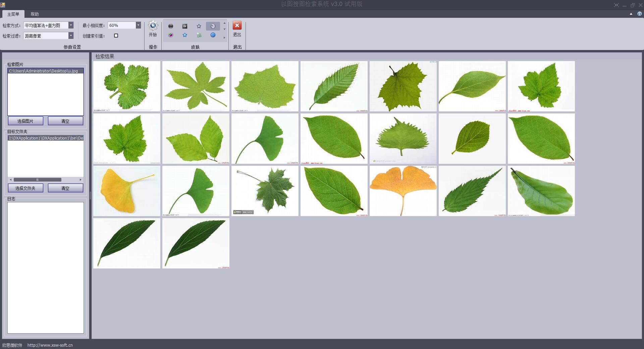Apply the blue star skin
Screen dimensions: 644x349
(185, 35)
